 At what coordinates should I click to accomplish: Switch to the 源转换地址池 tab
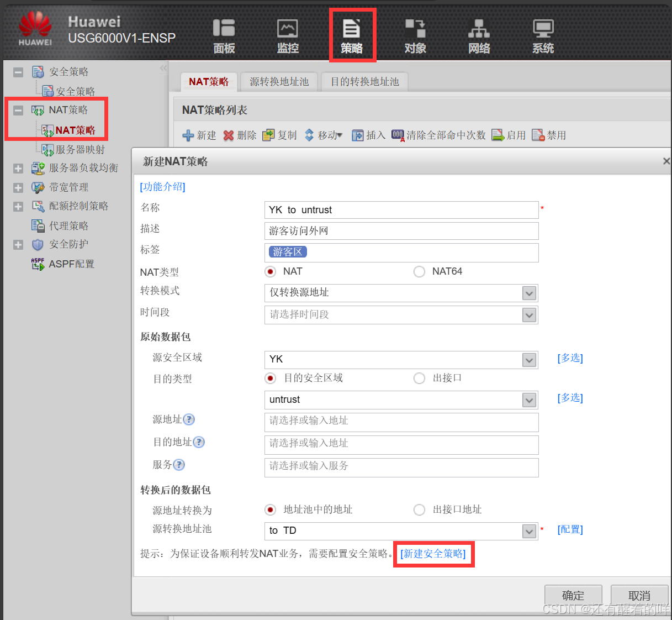pyautogui.click(x=279, y=82)
